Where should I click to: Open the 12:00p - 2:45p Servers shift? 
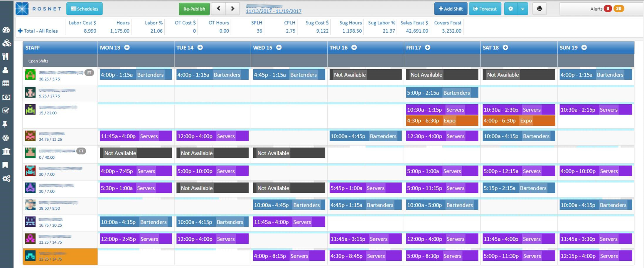point(136,239)
